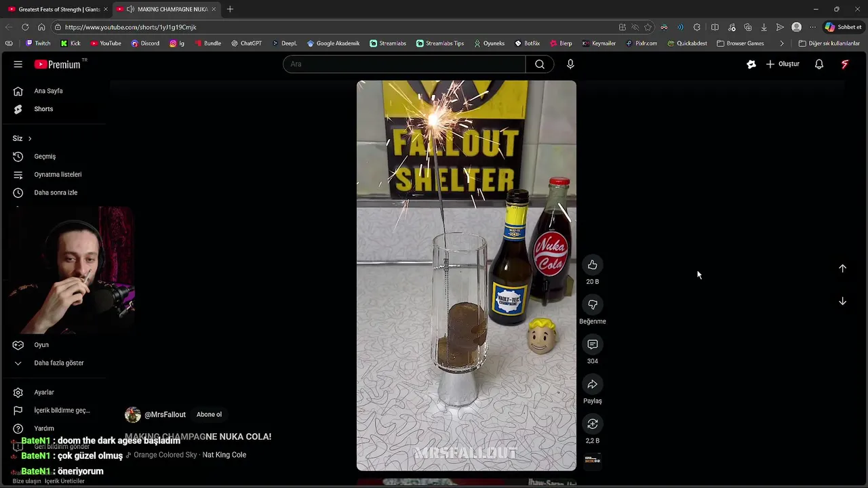Image resolution: width=868 pixels, height=488 pixels.
Task: Open the Oyuneks bookmark
Action: [489, 43]
